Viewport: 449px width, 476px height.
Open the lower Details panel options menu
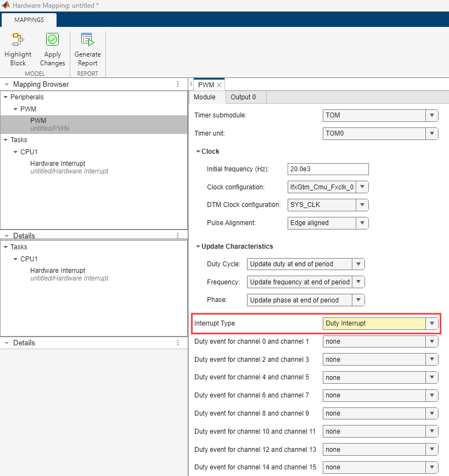(177, 342)
